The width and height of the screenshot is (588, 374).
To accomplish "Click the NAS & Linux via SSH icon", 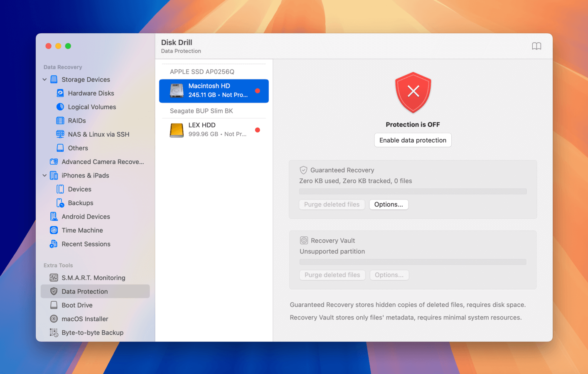I will click(60, 134).
